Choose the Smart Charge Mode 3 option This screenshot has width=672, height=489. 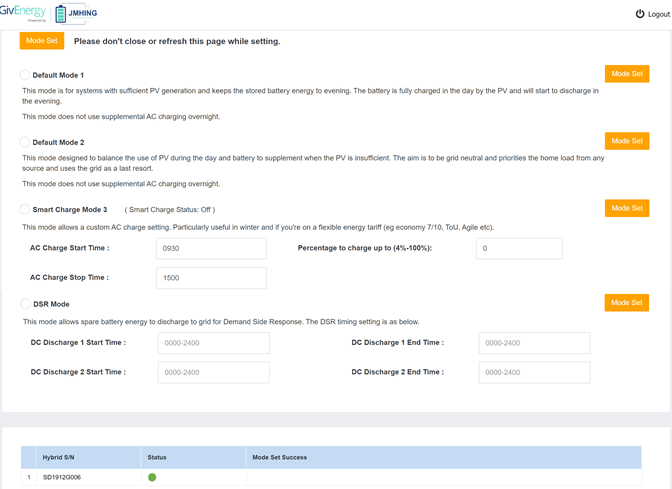point(25,209)
